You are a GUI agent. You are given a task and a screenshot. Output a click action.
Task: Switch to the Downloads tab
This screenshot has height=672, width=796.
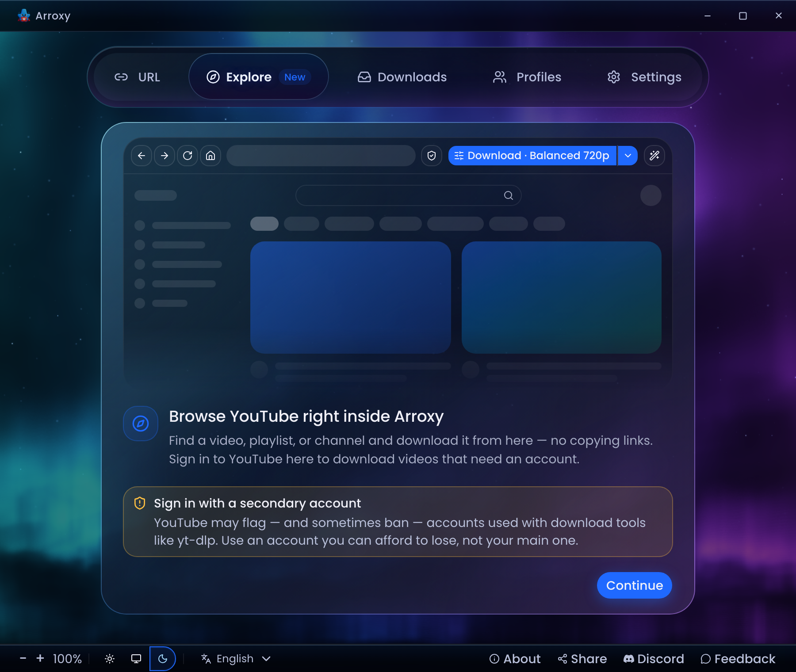coord(402,77)
